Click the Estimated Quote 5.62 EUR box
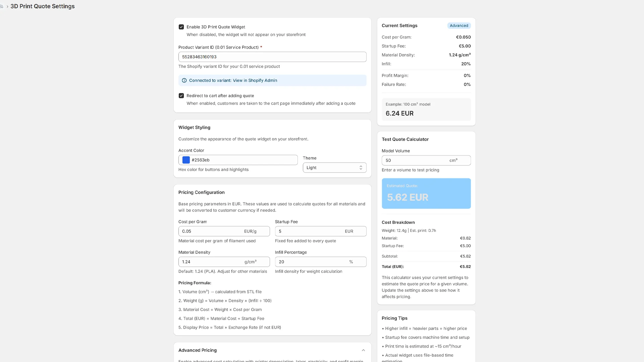Image resolution: width=644 pixels, height=362 pixels. (x=426, y=193)
